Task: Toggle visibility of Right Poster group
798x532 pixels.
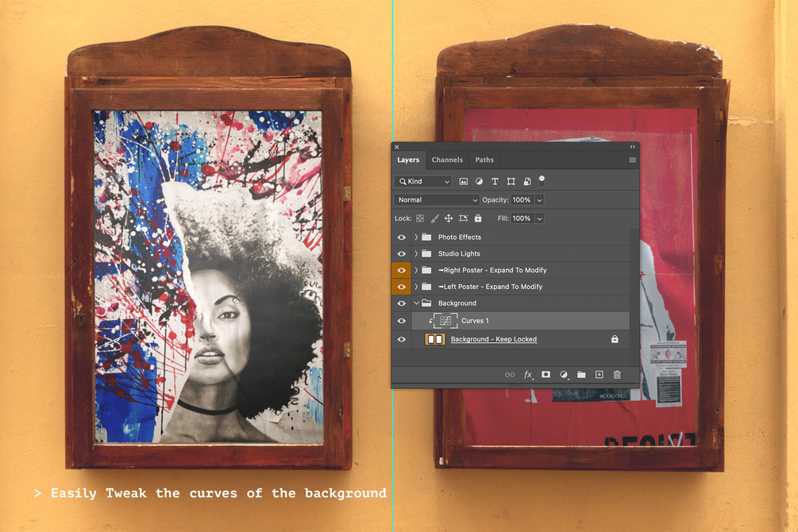Action: click(402, 270)
